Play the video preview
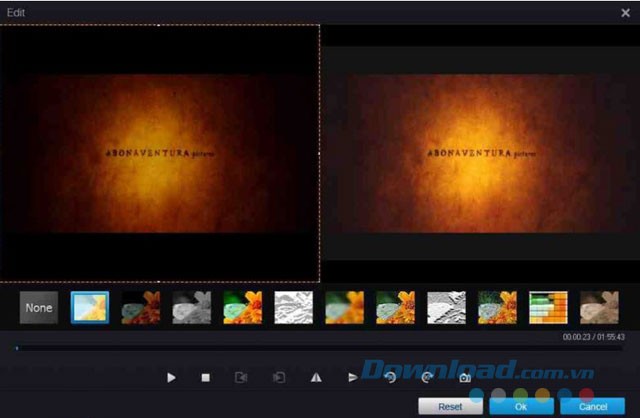Image resolution: width=640 pixels, height=418 pixels. (x=171, y=378)
